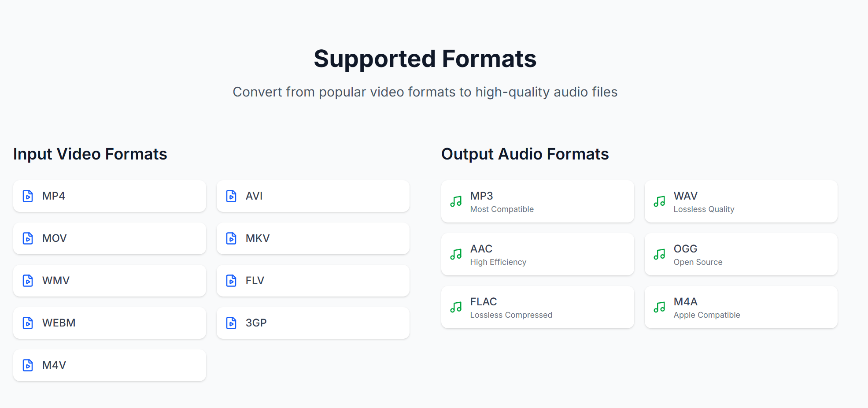Select the M4A Apple Compatible card

pos(740,307)
